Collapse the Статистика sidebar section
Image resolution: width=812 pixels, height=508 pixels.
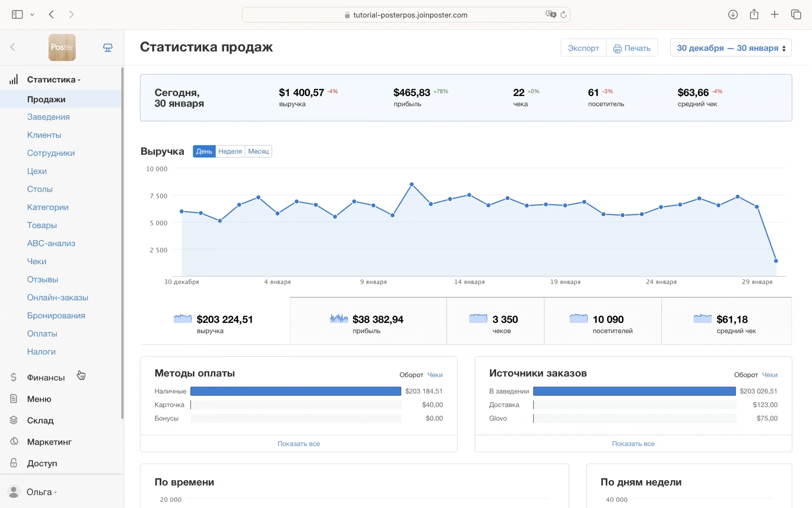click(x=53, y=80)
